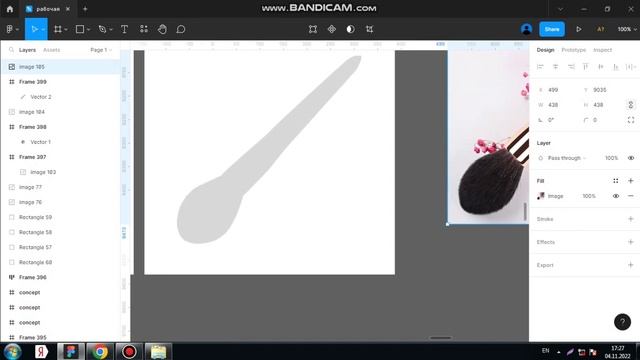Viewport: 640px width, 360px height.
Task: Select the Rectangle shape tool
Action: point(80,29)
